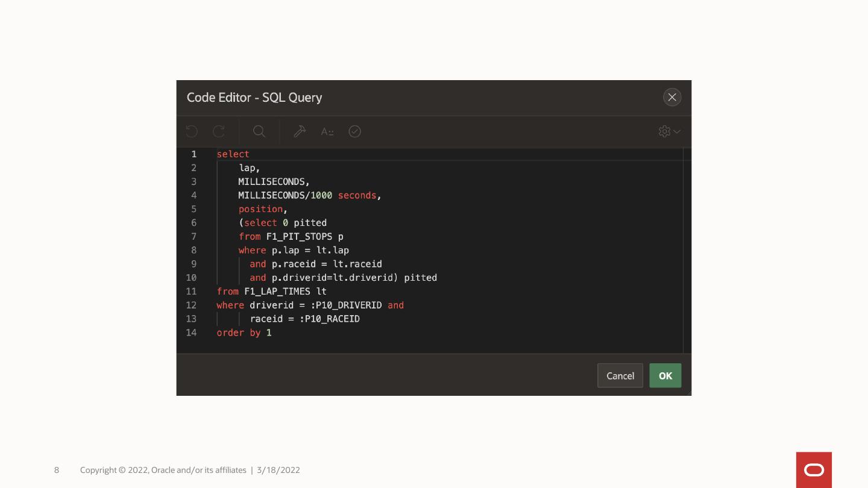Open the editor settings gear menu

point(669,131)
